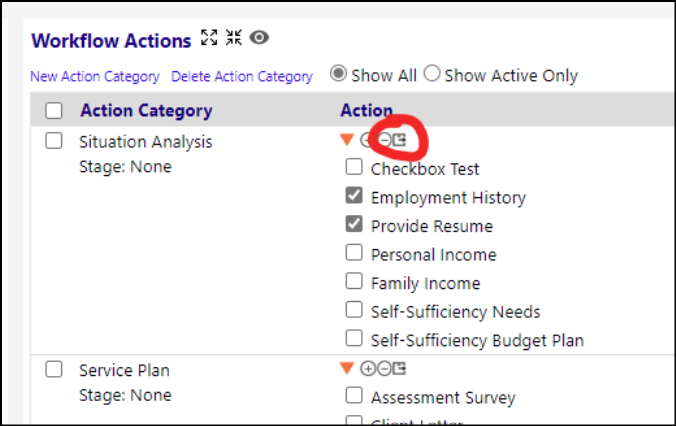Tick the select-all Action Category header checkbox
Viewport: 676px width, 426px height.
pyautogui.click(x=54, y=110)
